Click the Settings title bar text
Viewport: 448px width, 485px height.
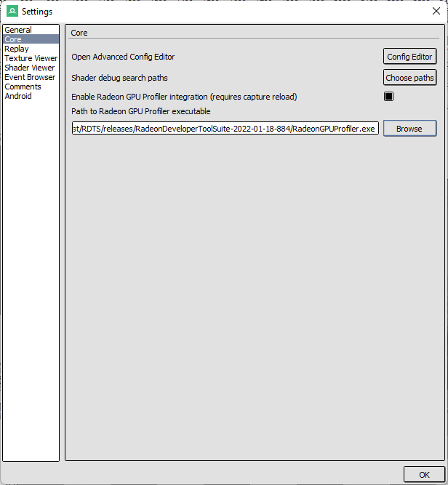click(x=37, y=12)
